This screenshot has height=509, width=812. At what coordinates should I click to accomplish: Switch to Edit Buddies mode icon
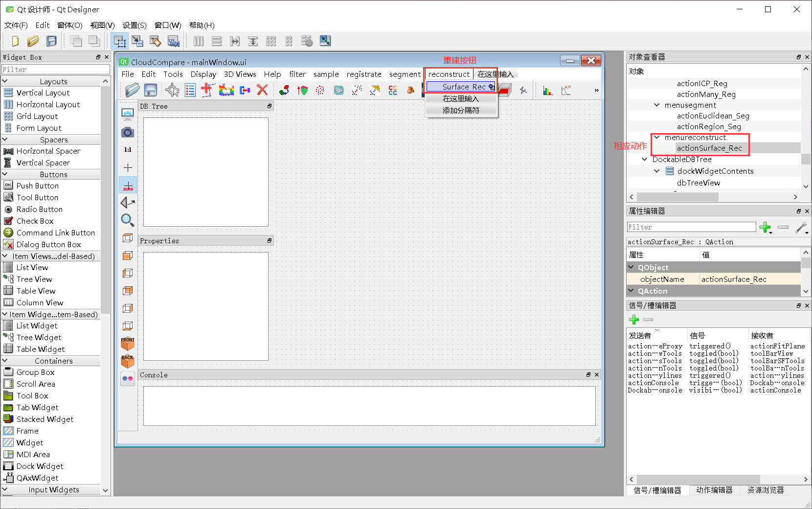[156, 41]
